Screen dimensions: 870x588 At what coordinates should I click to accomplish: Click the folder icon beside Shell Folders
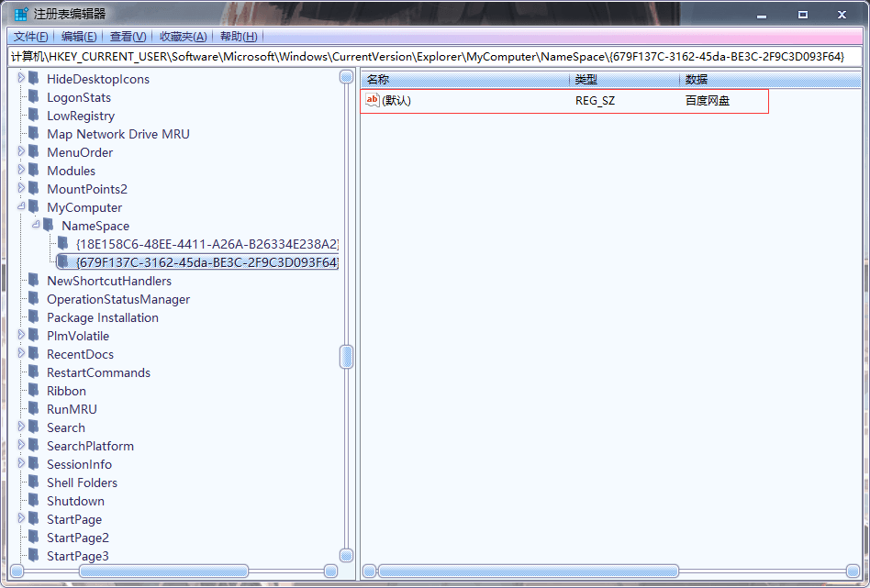tap(34, 481)
